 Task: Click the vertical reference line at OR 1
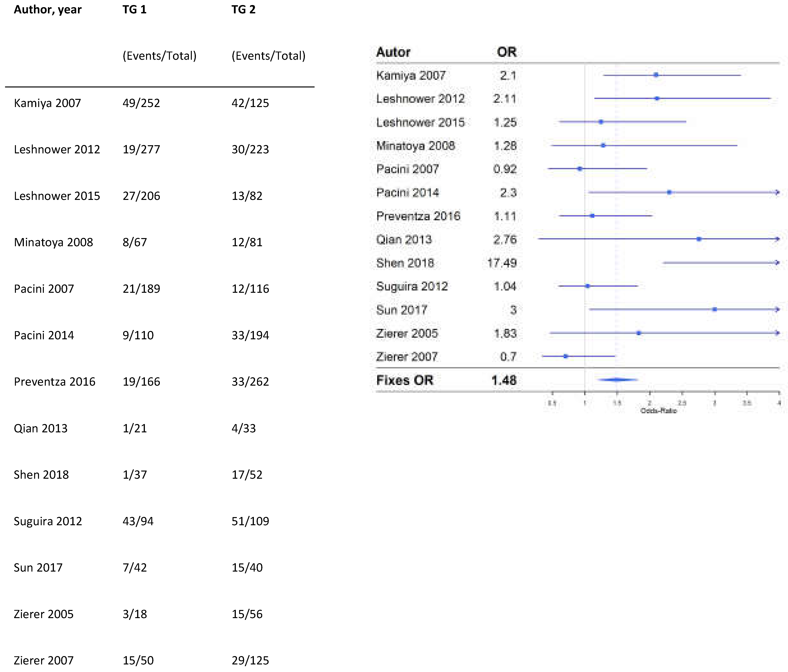click(585, 228)
